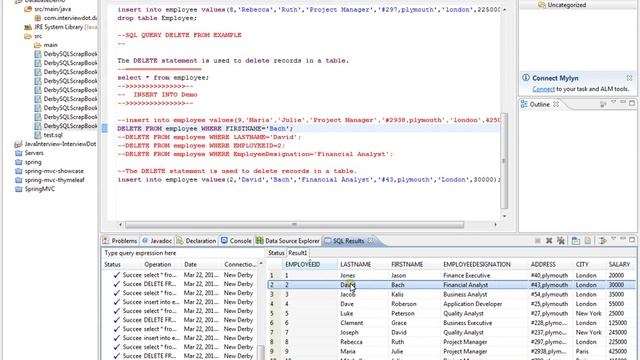Click the SpringMVC project folder icon
Image resolution: width=640 pixels, height=360 pixels.
[x=18, y=189]
